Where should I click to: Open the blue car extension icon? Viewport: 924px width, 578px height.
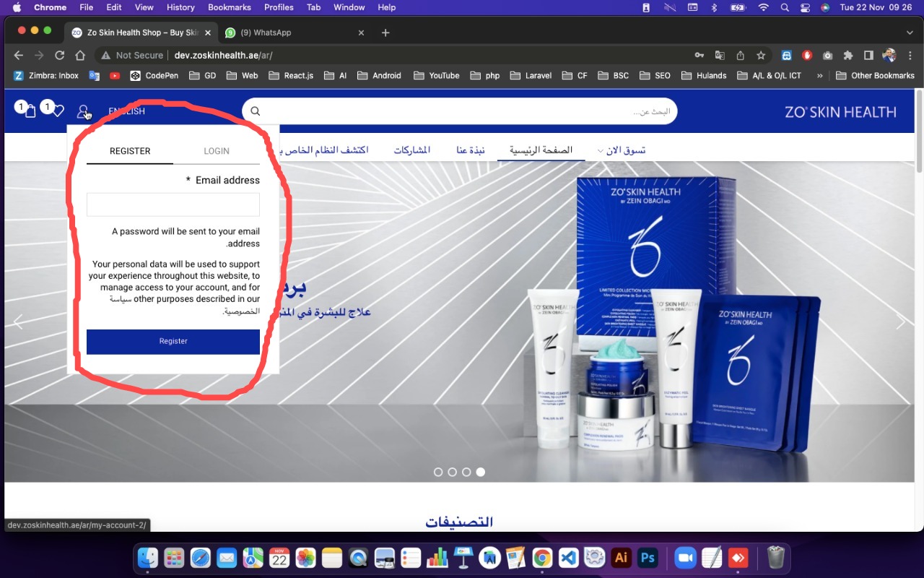pyautogui.click(x=787, y=55)
